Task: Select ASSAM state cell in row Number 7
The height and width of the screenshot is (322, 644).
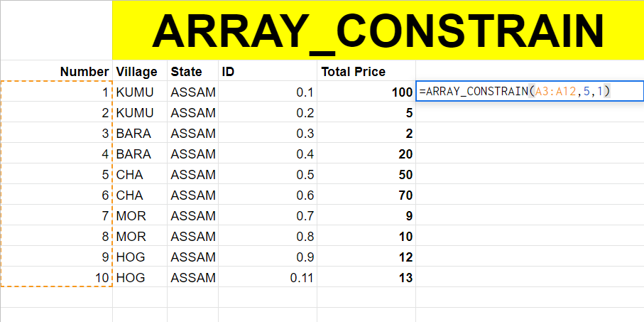Action: click(192, 215)
